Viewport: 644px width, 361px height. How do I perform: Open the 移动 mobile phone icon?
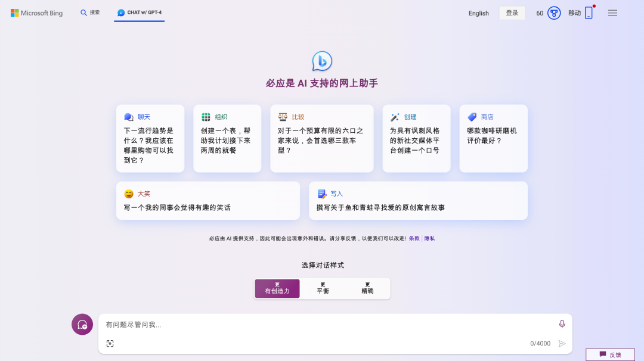click(x=589, y=13)
